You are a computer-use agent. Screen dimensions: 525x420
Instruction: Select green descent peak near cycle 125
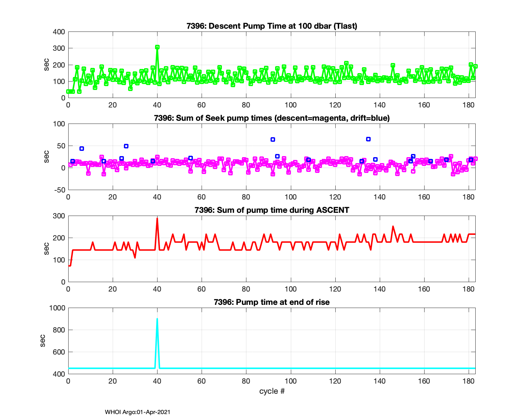click(346, 63)
